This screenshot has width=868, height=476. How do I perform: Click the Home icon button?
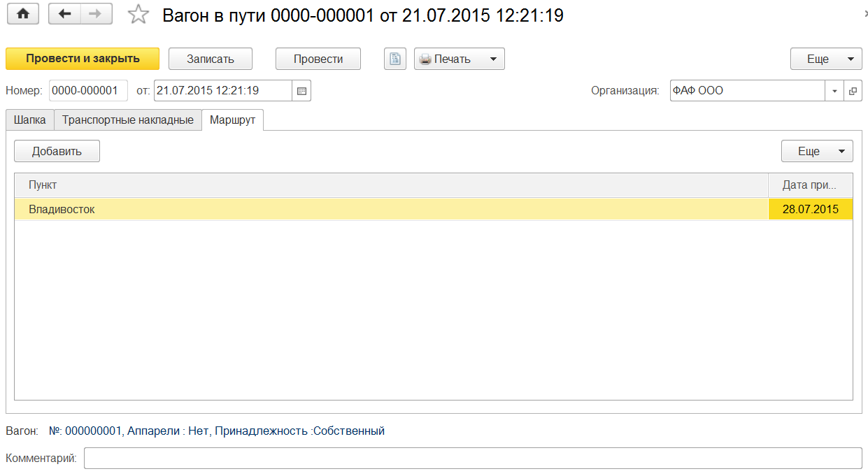[x=23, y=14]
